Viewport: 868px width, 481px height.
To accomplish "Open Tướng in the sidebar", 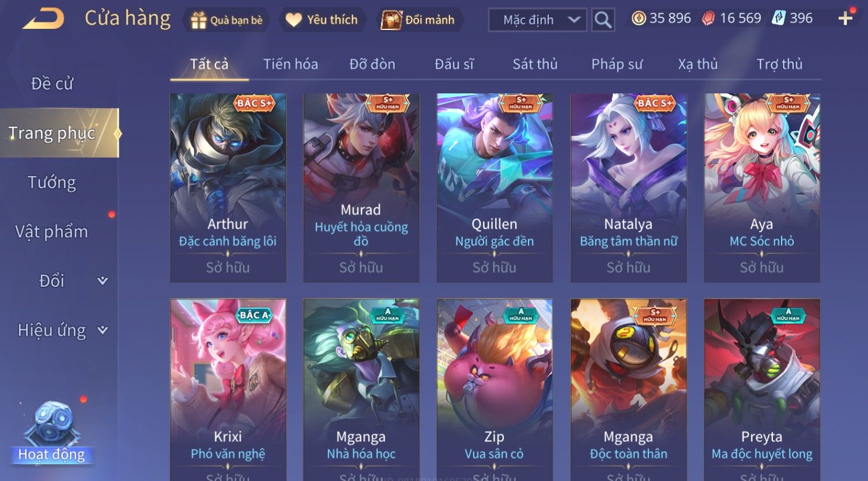I will [52, 183].
